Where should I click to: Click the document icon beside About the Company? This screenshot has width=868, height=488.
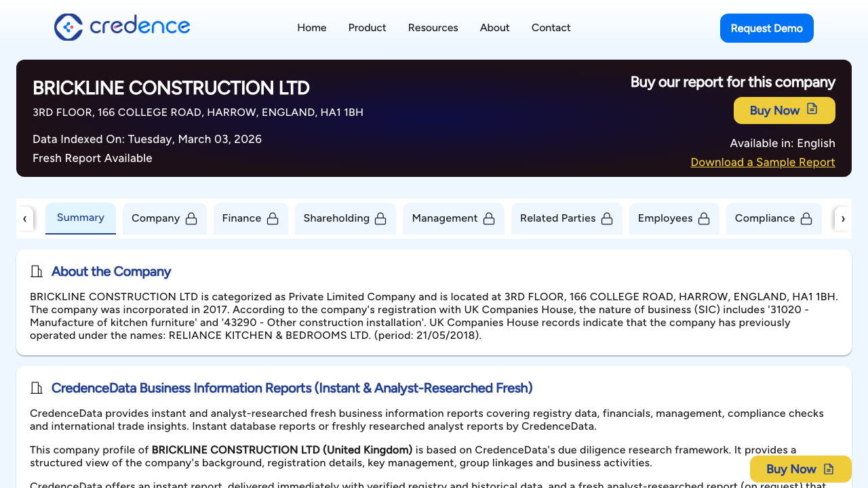pyautogui.click(x=37, y=271)
